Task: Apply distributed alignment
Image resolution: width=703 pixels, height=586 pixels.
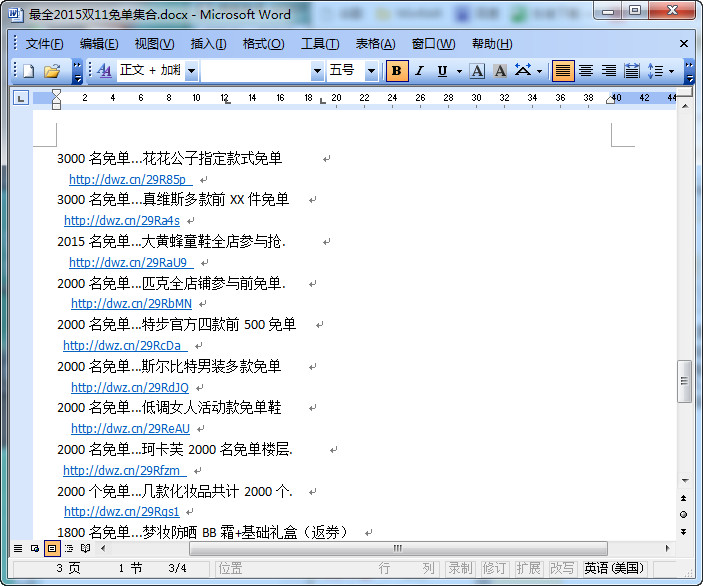Action: pyautogui.click(x=632, y=71)
